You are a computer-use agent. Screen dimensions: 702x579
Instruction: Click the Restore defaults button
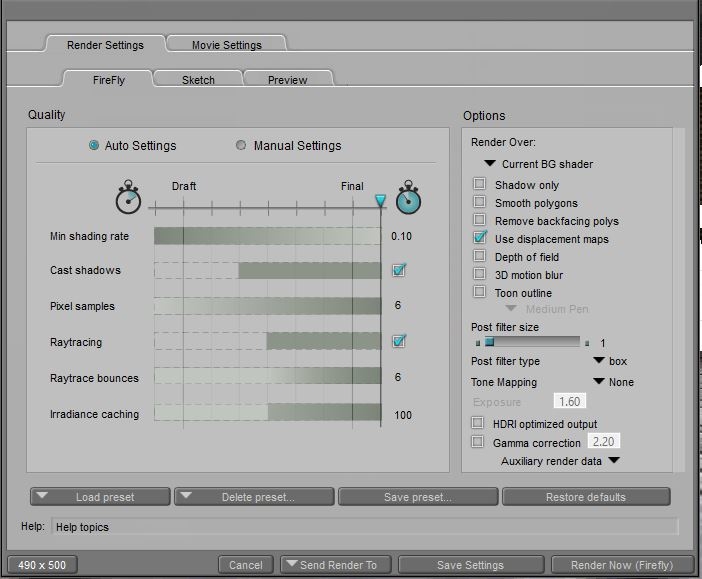click(585, 497)
